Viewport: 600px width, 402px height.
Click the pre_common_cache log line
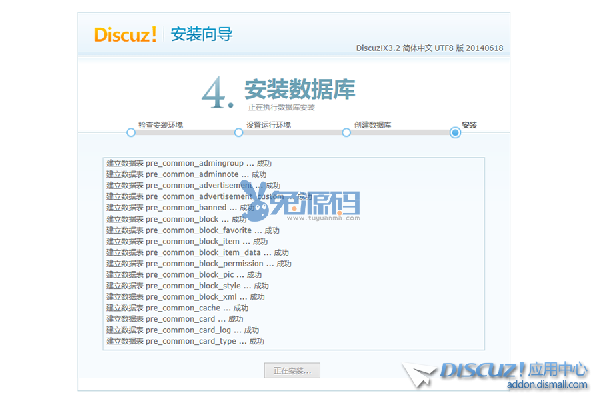point(177,308)
